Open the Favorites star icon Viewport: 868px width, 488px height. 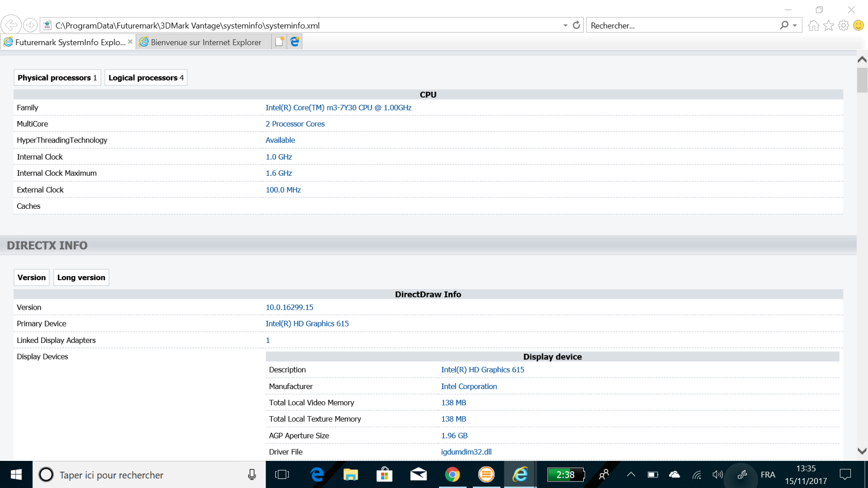click(x=828, y=26)
